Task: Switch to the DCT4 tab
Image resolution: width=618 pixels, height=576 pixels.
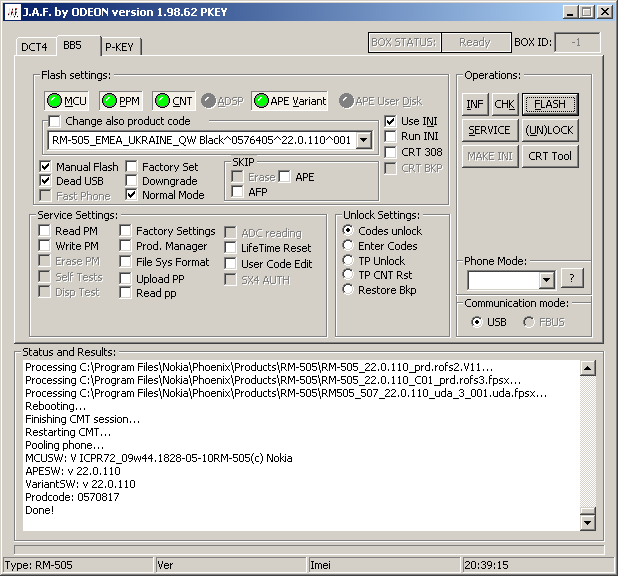Action: [x=34, y=47]
